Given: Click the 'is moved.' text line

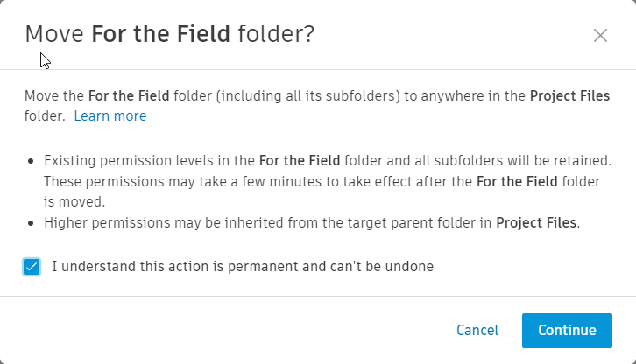Looking at the screenshot, I should [x=74, y=201].
